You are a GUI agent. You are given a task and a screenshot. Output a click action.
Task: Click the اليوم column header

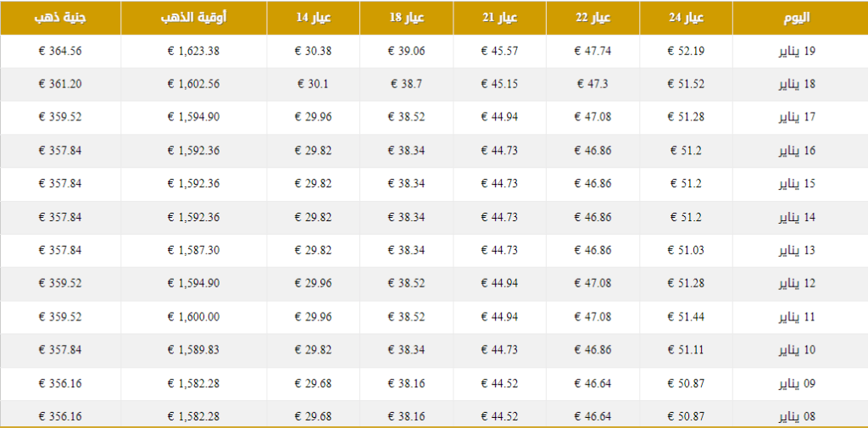[797, 18]
